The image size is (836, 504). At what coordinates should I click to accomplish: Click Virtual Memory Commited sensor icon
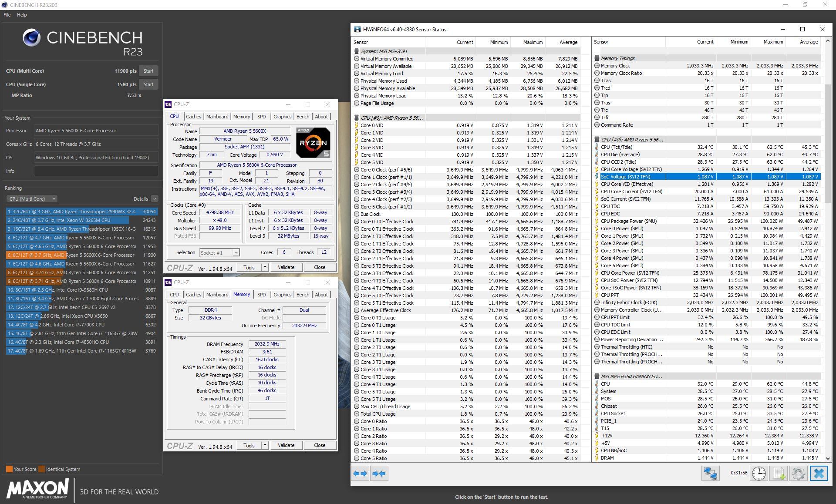point(356,59)
